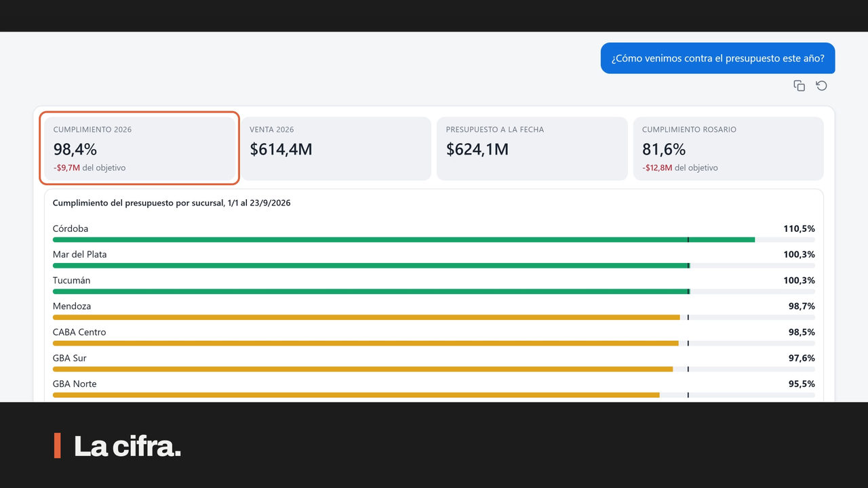Select the 98,4% compliance value
The image size is (868, 488).
tap(75, 149)
